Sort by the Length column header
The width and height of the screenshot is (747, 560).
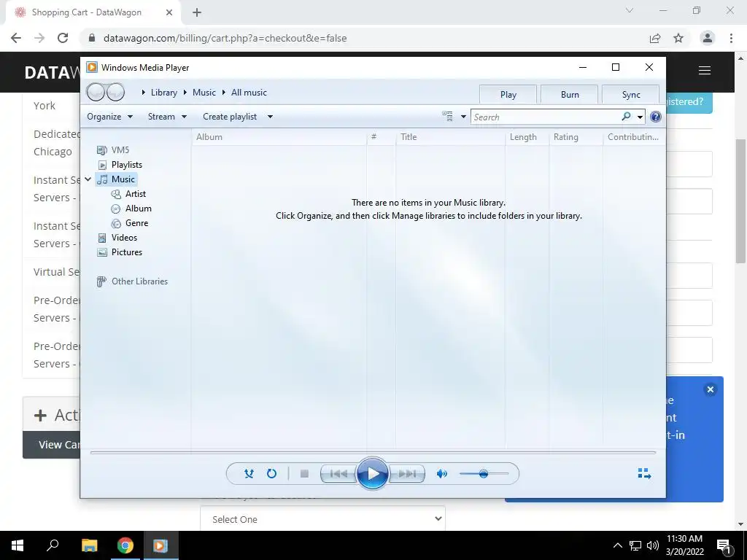pyautogui.click(x=527, y=137)
